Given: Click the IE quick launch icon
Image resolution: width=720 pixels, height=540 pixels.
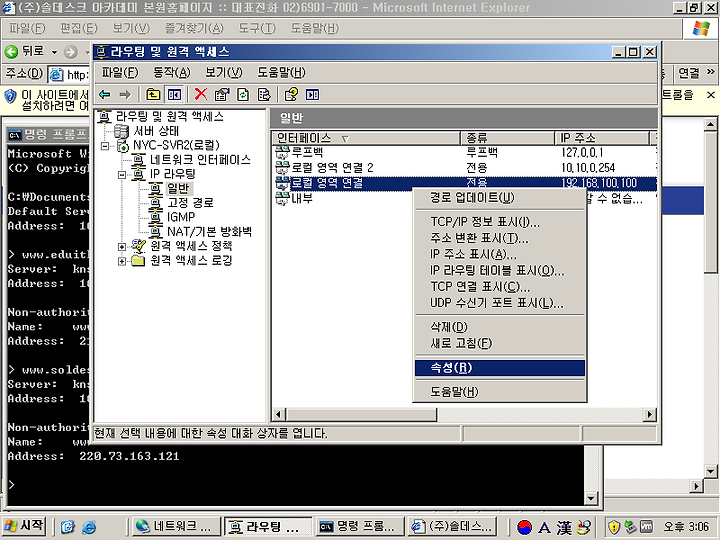Looking at the screenshot, I should tap(89, 527).
